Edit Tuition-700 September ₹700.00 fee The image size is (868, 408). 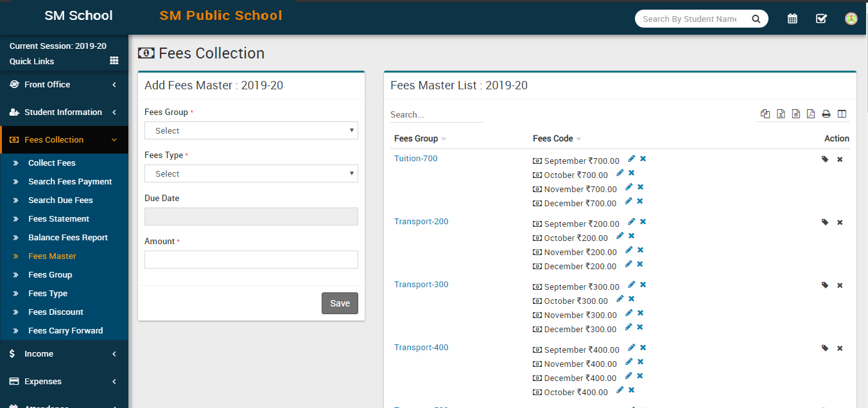[632, 159]
